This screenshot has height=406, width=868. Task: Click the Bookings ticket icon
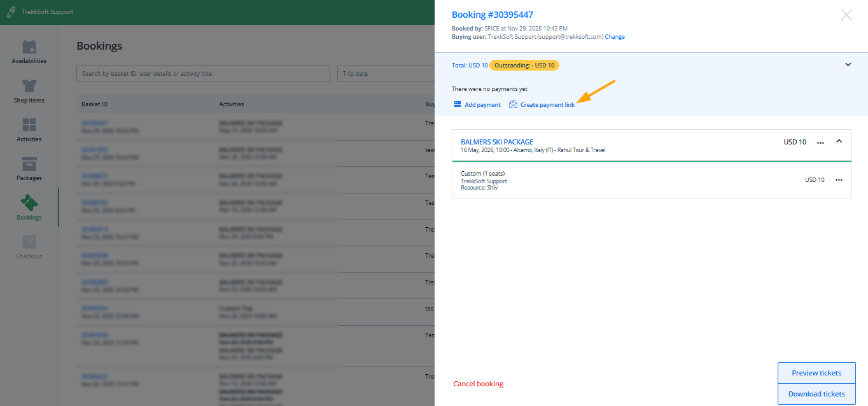[29, 203]
